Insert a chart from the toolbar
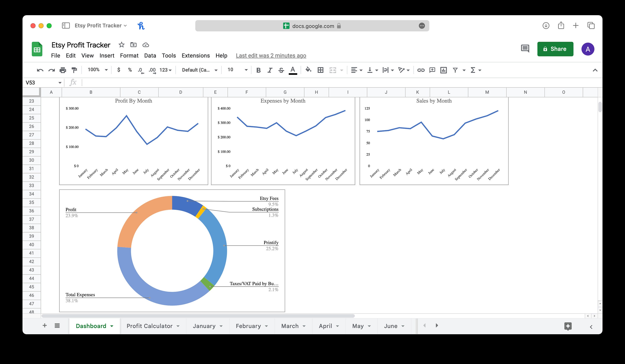 pos(444,70)
